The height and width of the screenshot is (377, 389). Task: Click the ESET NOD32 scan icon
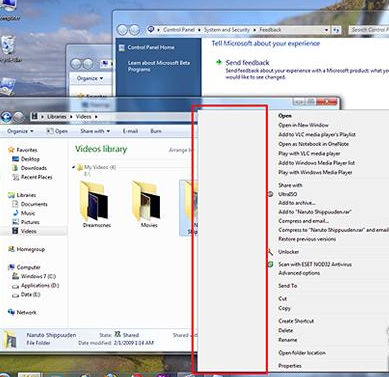[271, 264]
